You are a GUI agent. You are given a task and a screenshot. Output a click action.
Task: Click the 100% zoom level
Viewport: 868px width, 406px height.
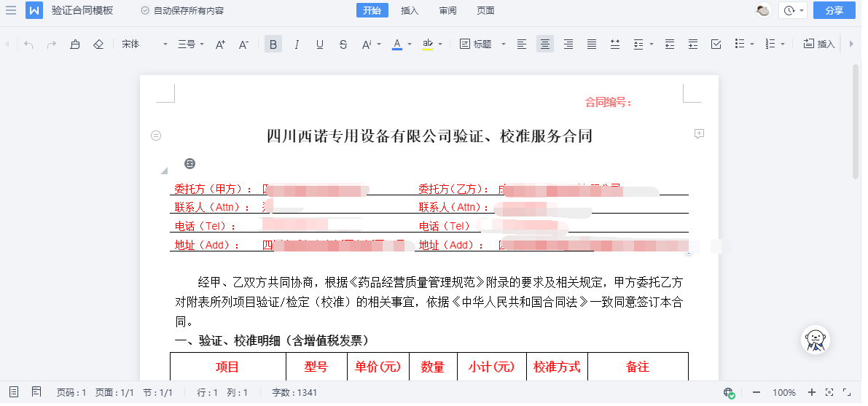pos(784,393)
